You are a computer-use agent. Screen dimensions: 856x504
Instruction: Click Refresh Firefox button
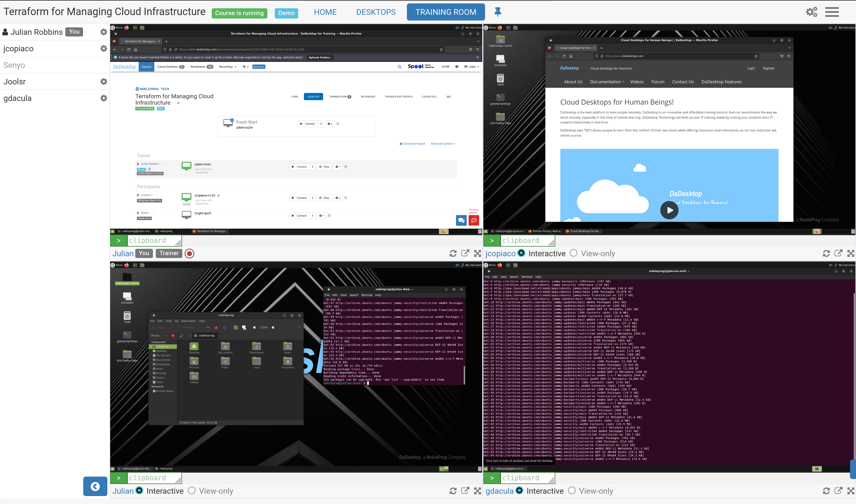click(x=320, y=58)
